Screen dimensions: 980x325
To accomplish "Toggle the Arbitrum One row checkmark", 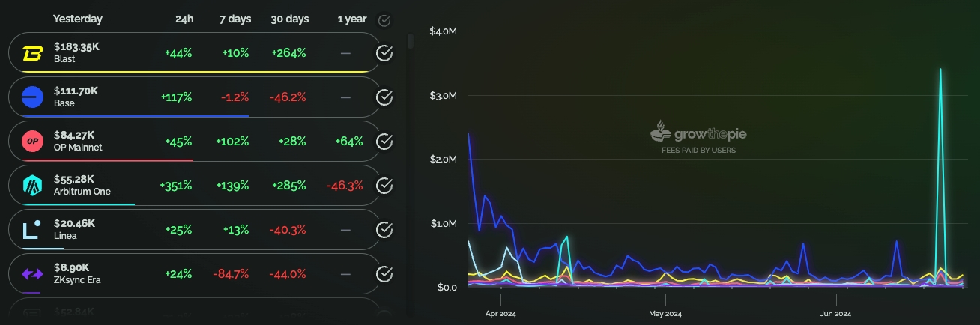I will pyautogui.click(x=384, y=186).
